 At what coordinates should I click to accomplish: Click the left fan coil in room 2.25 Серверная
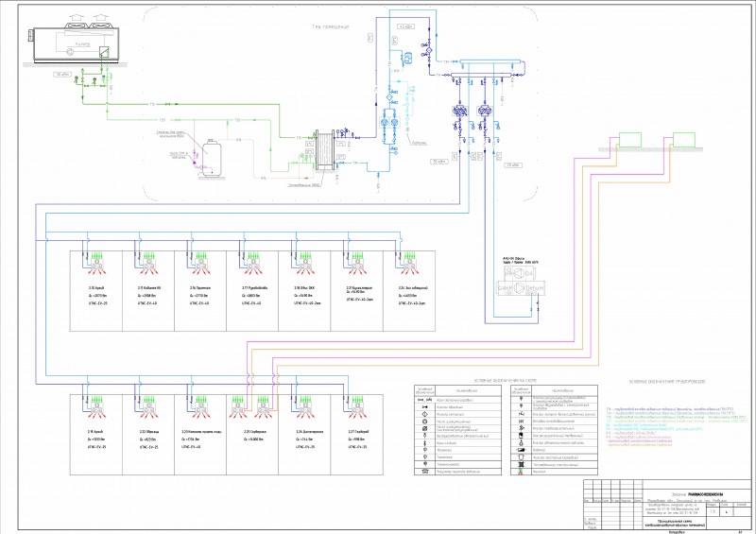click(238, 406)
